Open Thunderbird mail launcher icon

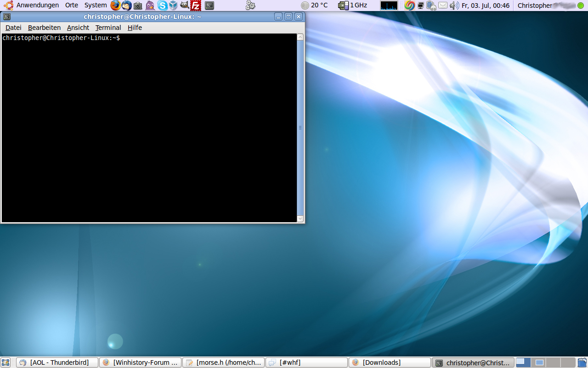(x=126, y=6)
